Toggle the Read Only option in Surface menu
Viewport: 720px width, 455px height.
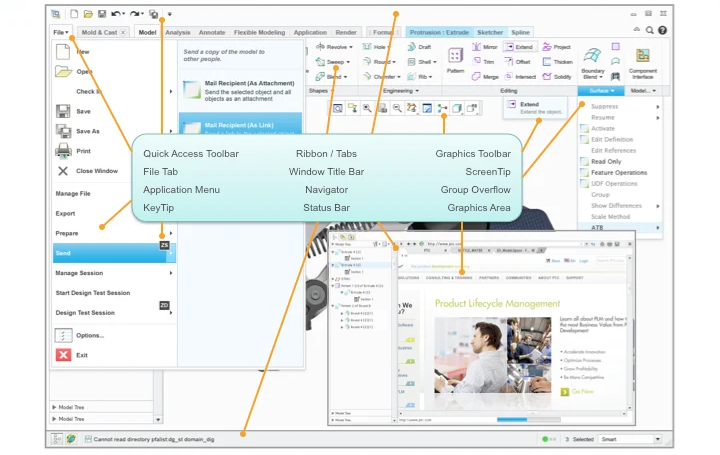tap(606, 161)
